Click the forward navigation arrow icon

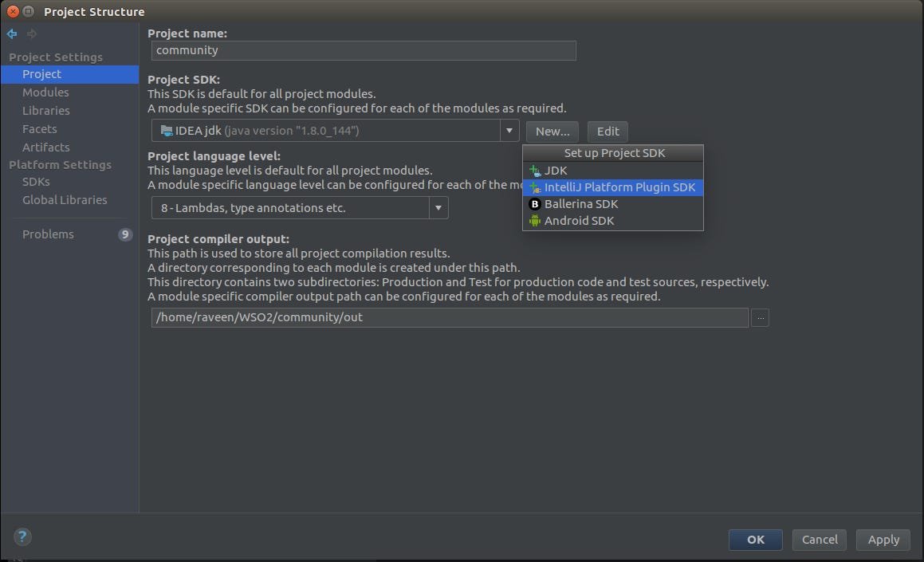click(x=32, y=33)
